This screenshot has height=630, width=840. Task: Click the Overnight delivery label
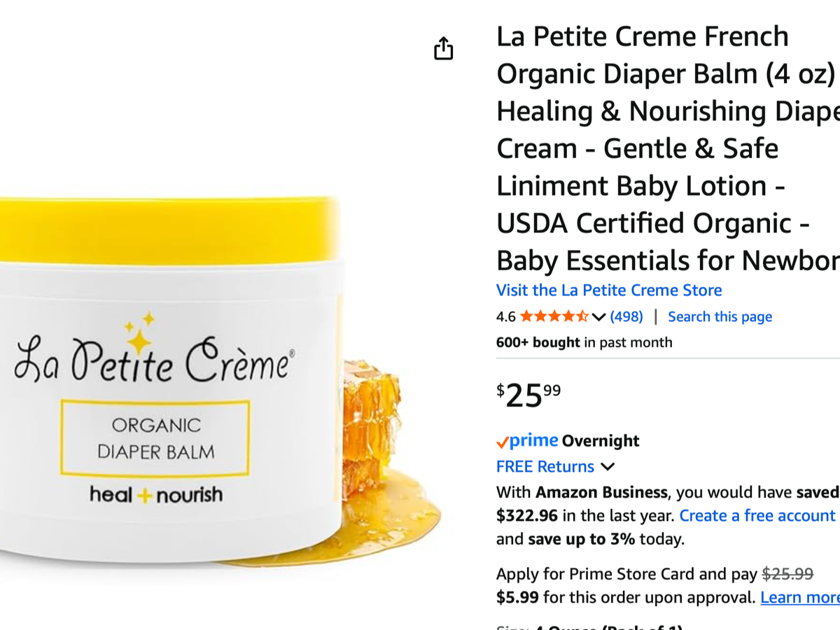[x=601, y=441]
